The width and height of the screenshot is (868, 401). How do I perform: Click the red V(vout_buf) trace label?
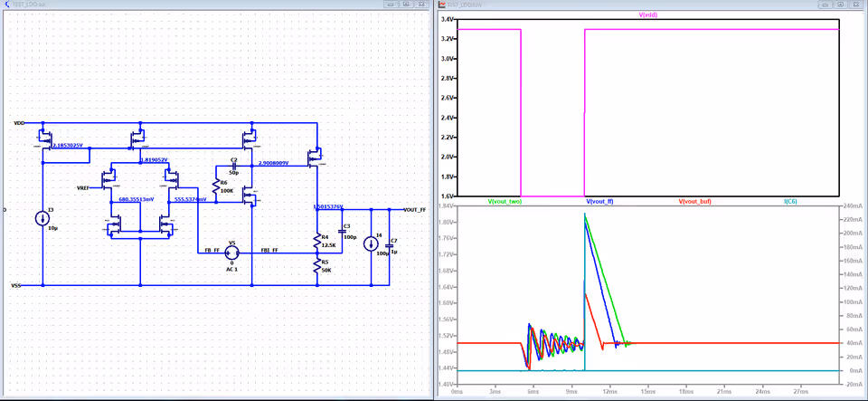(694, 201)
